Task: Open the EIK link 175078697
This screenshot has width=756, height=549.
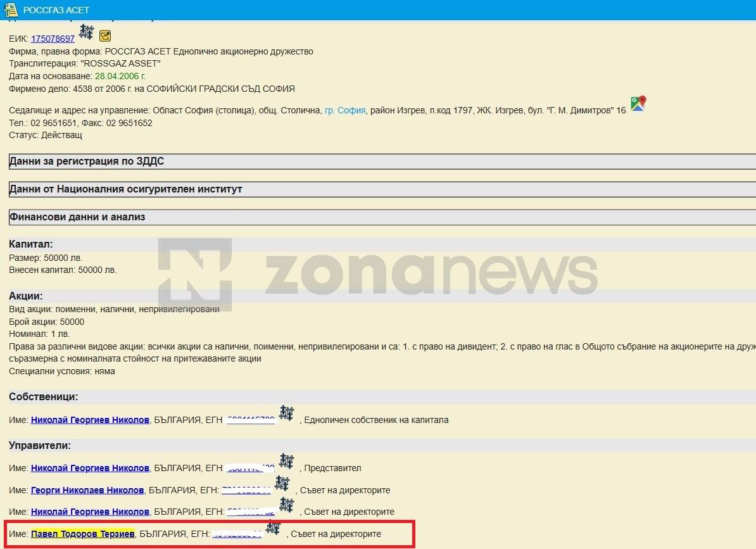Action: 53,39
